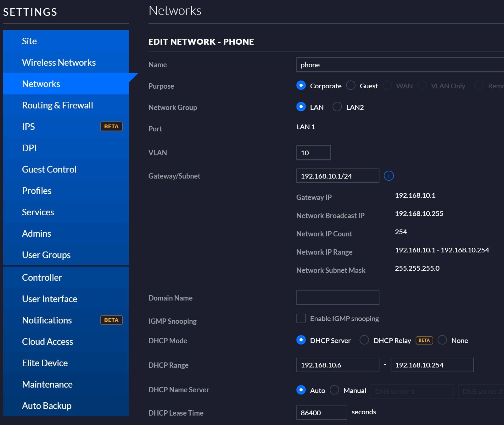Viewport: 504px width, 425px height.
Task: Click the Port value LAN 1
Action: [x=305, y=127]
